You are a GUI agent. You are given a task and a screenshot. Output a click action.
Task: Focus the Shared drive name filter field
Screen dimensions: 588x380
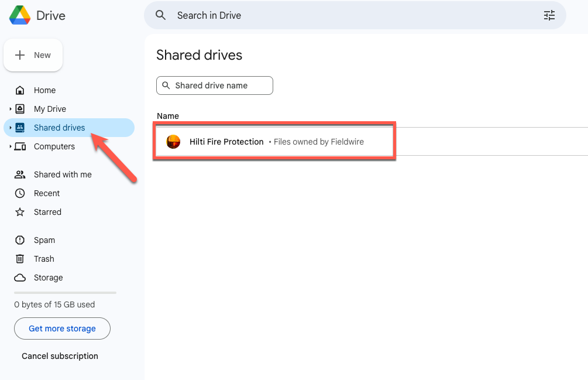coord(215,85)
